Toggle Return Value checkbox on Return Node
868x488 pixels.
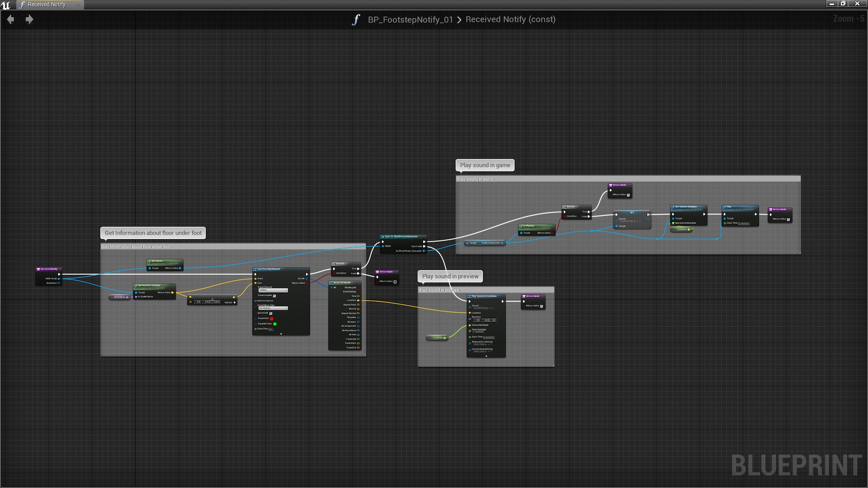point(395,282)
